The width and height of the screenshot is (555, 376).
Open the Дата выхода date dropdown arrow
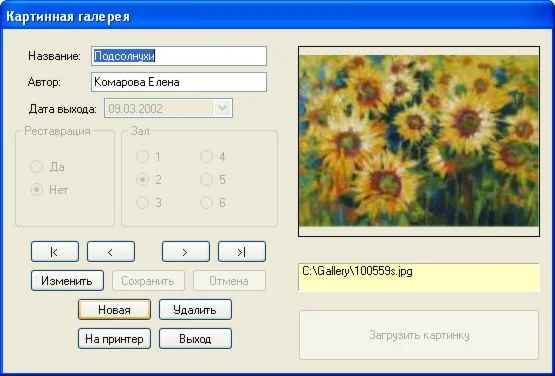(x=223, y=108)
